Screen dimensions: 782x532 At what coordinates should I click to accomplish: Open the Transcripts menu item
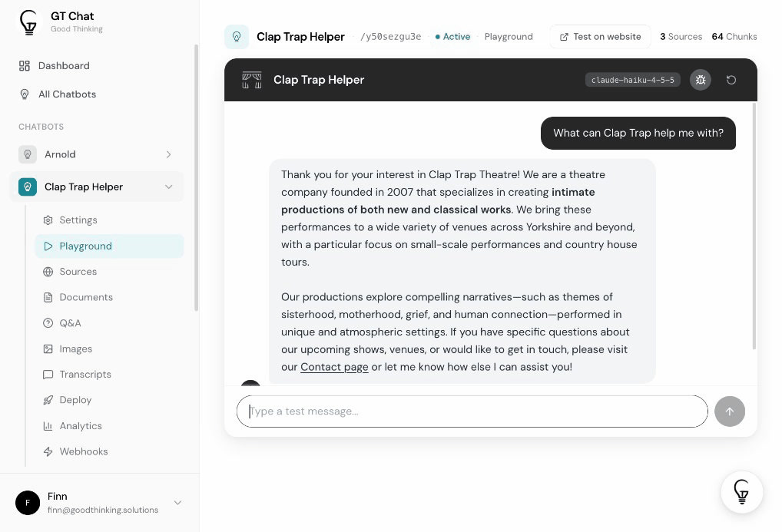[x=85, y=375]
